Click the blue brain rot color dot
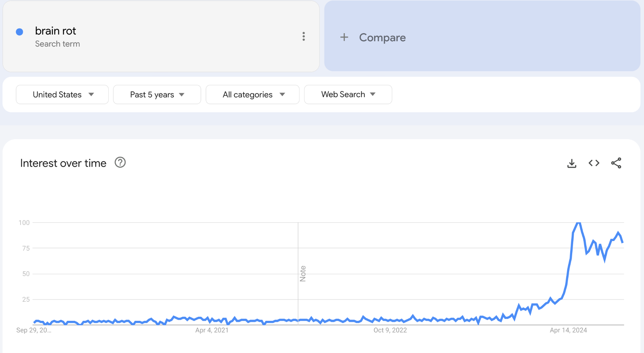 click(19, 32)
